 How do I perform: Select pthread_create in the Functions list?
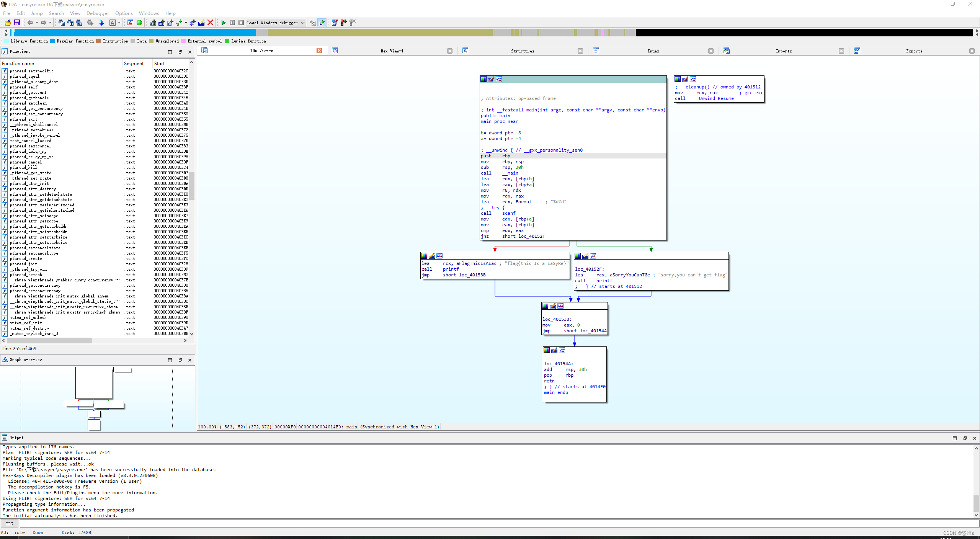(x=95, y=259)
